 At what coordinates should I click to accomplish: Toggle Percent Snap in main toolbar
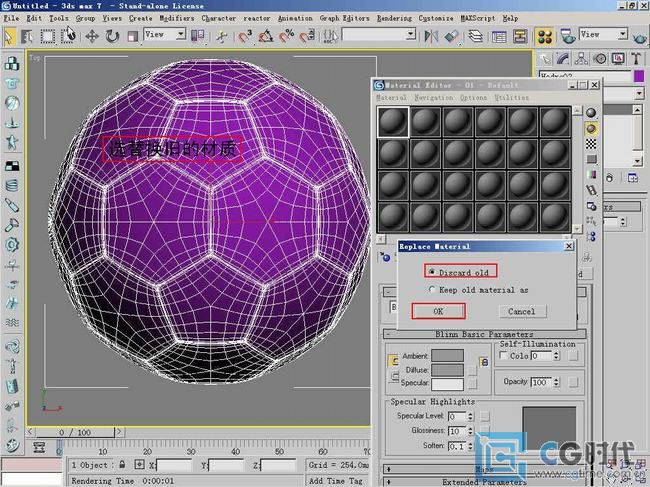point(286,36)
